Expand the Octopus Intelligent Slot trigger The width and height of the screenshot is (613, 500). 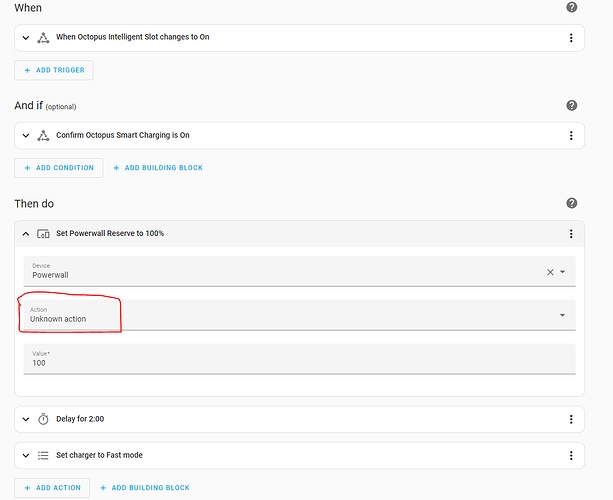(26, 38)
